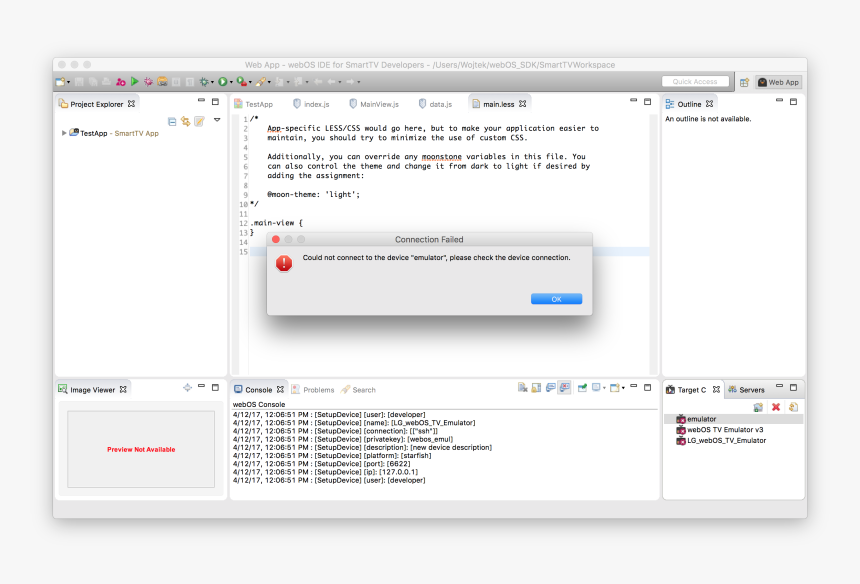Switch to the MainView.js editor tab

tap(374, 104)
